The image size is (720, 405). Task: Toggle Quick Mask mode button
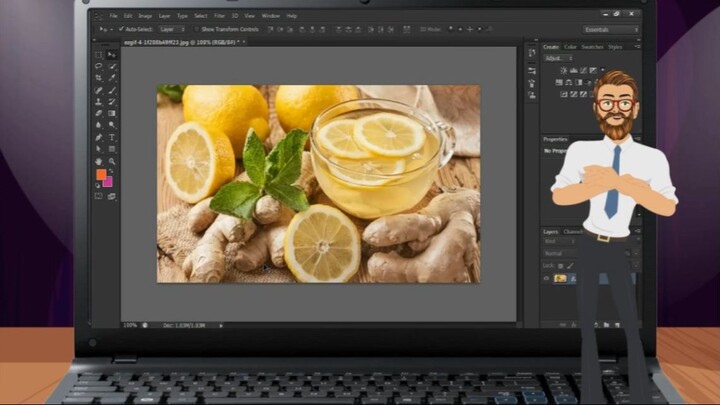pyautogui.click(x=99, y=197)
